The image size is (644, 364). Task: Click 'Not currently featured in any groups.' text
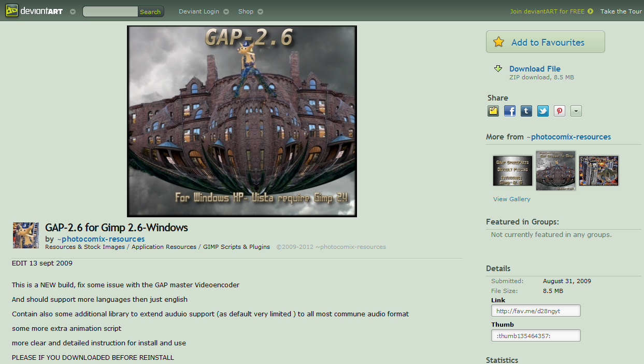click(551, 234)
